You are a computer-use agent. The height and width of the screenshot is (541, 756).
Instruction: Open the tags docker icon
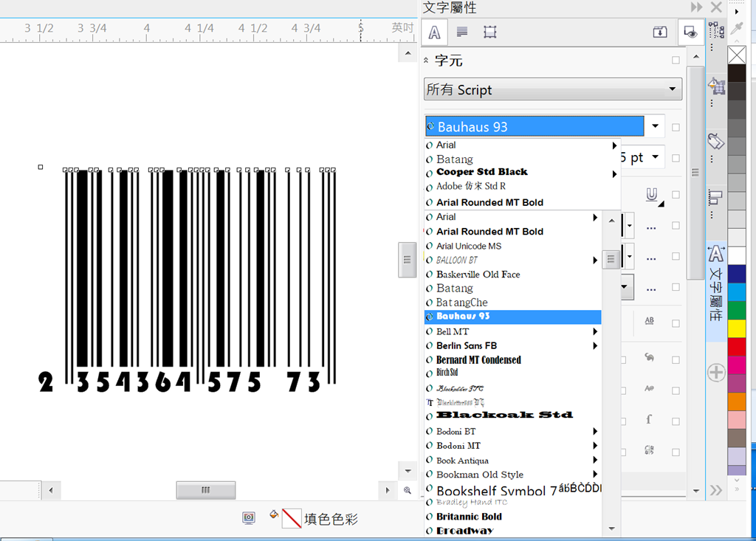(x=716, y=142)
